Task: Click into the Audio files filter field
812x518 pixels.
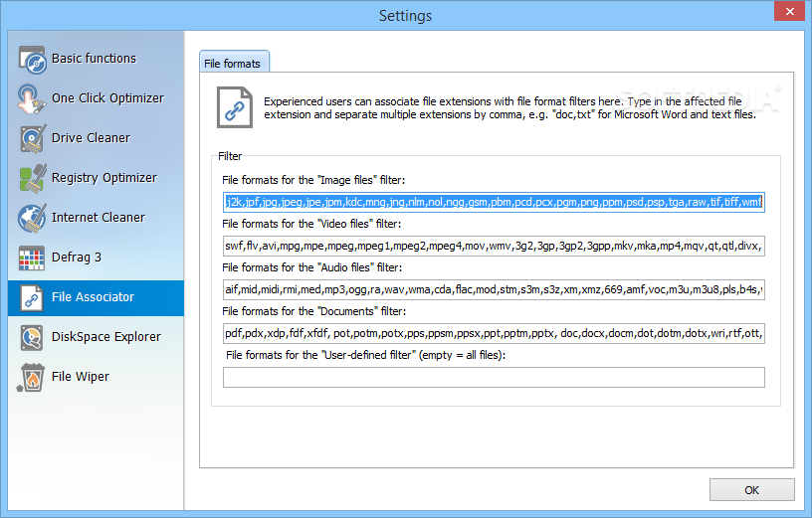Action: (494, 289)
